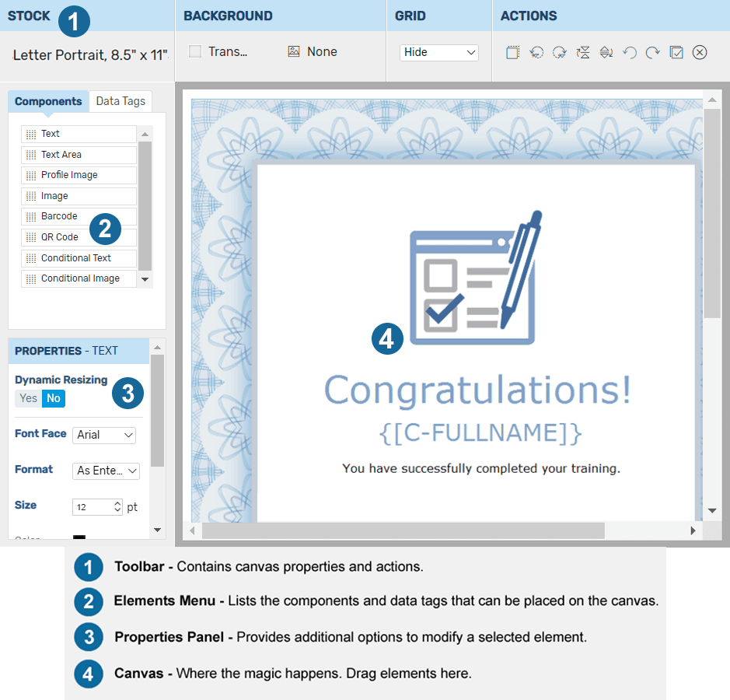Screen dimensions: 730x700
Task: Set Dynamic Resizing to No
Action: [x=53, y=397]
